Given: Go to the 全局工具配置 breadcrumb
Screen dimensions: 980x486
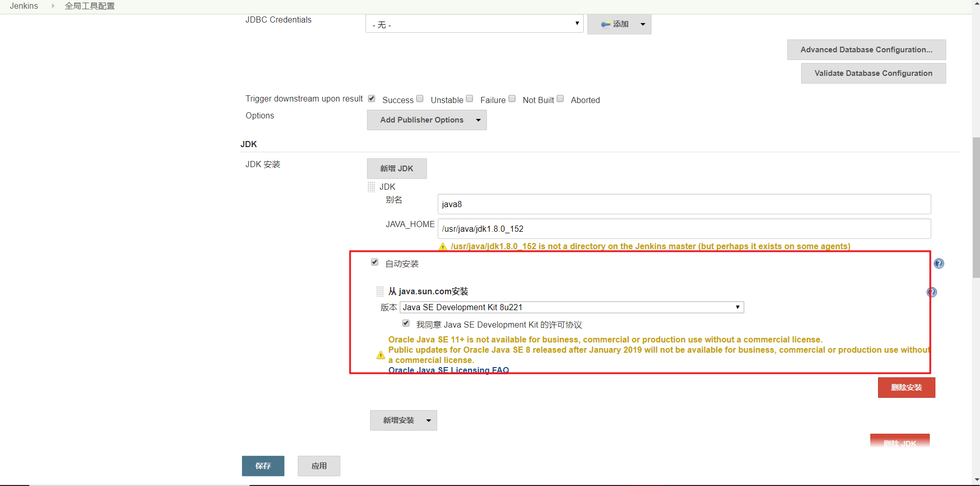Looking at the screenshot, I should click(90, 6).
